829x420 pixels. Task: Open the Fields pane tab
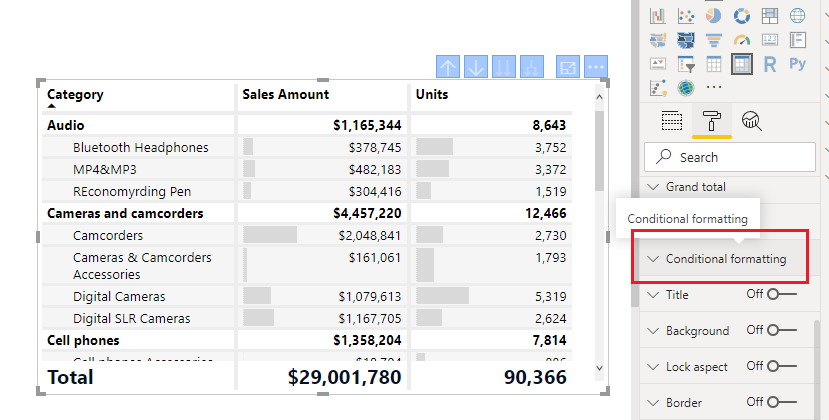672,121
